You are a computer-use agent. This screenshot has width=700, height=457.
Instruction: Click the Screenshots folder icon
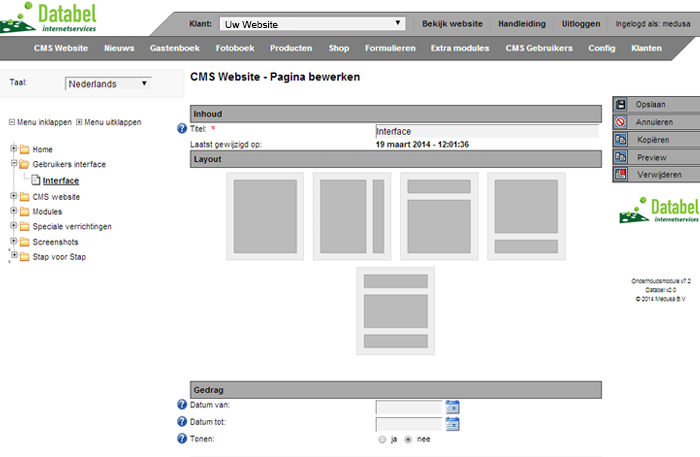pos(25,242)
